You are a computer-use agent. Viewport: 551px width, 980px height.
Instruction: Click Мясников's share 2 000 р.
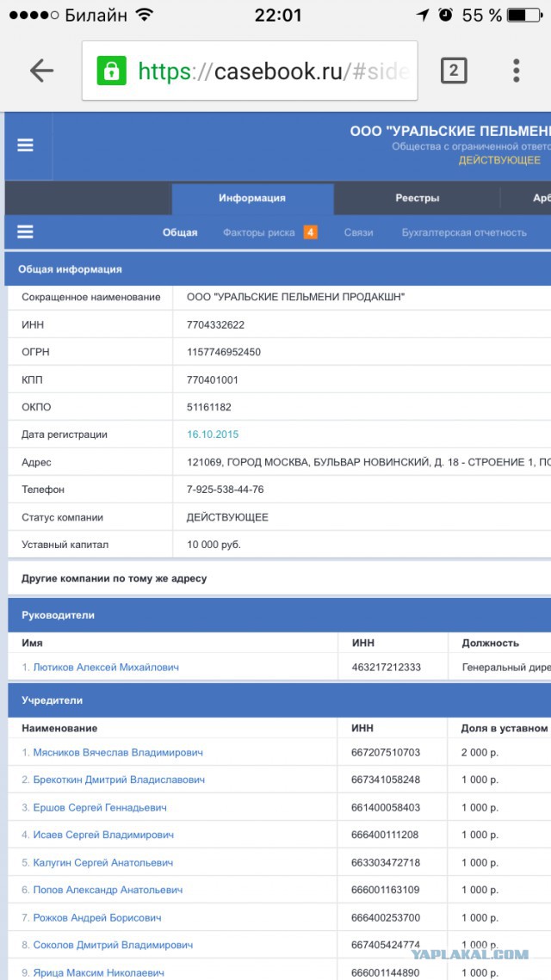[x=480, y=753]
